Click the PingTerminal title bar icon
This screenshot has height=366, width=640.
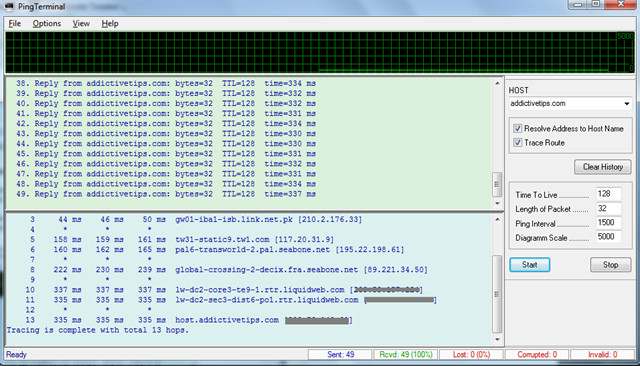tap(9, 6)
